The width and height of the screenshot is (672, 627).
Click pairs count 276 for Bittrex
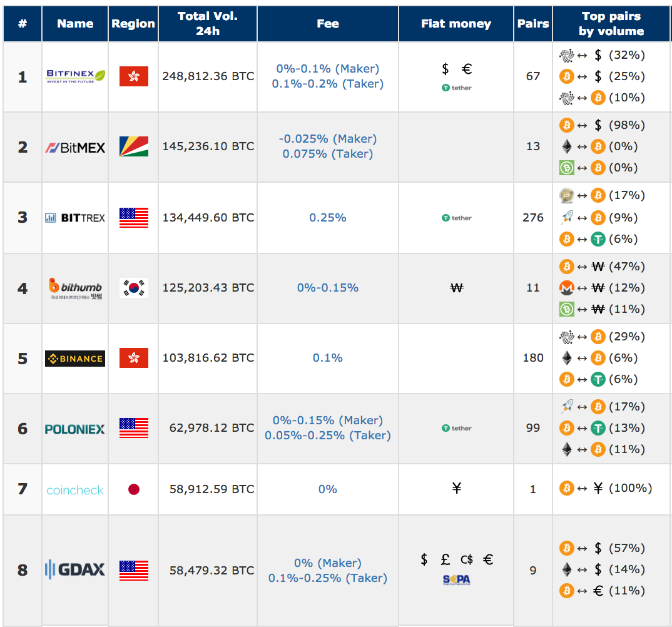coord(533,218)
